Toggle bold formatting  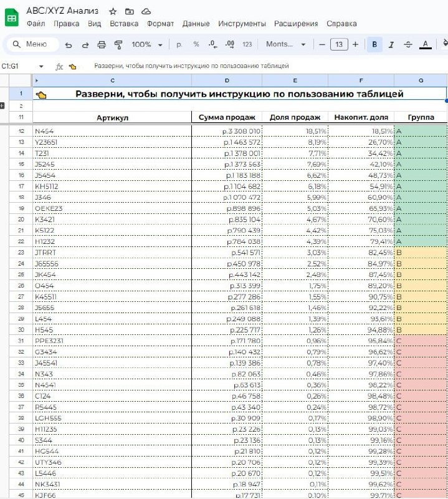[x=374, y=44]
